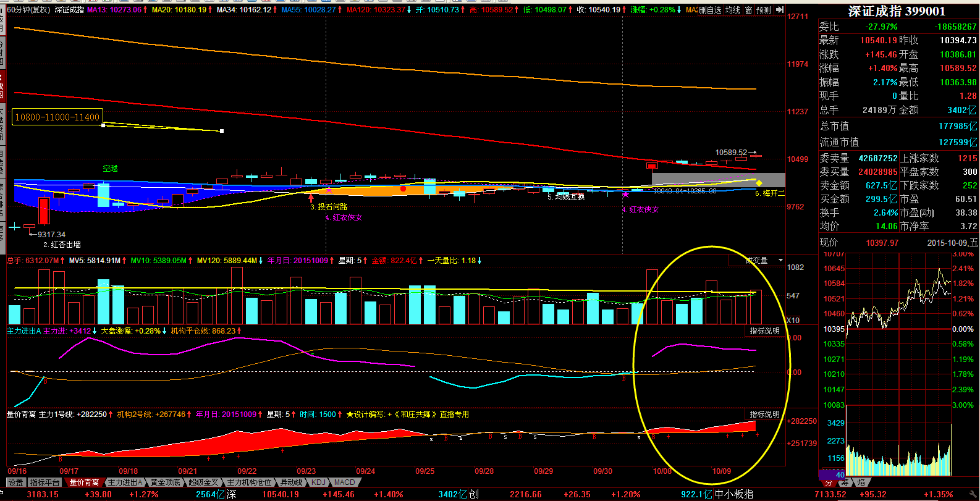Click 删自选 to remove from watchlist
Viewport: 980px width, 501px height.
[711, 10]
